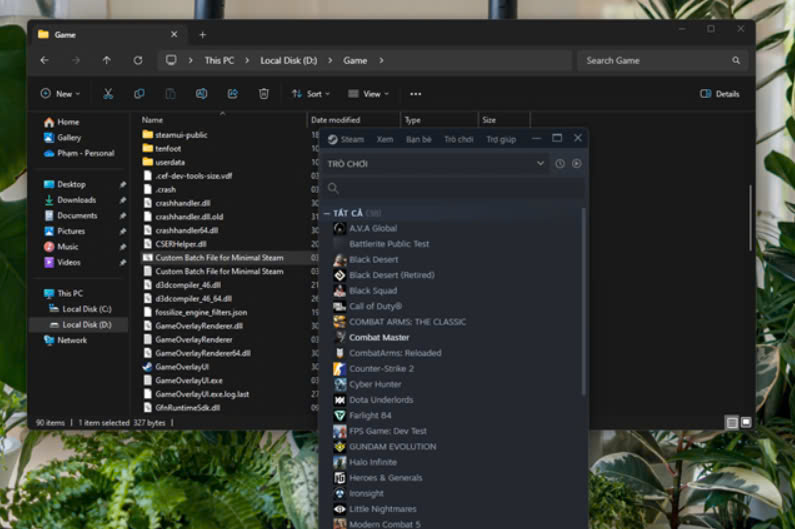Click the Steam recent clock icon

pyautogui.click(x=560, y=163)
